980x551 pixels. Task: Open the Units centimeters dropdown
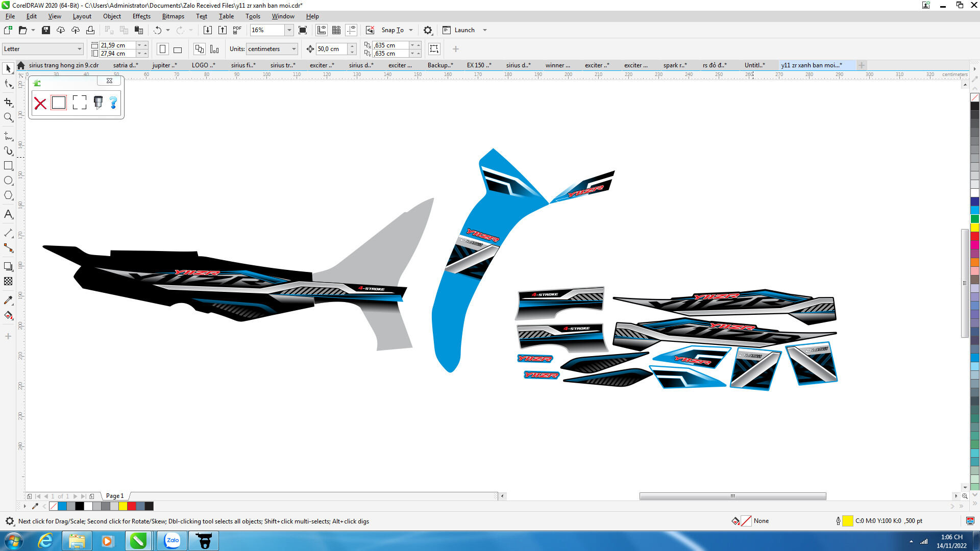click(x=294, y=49)
